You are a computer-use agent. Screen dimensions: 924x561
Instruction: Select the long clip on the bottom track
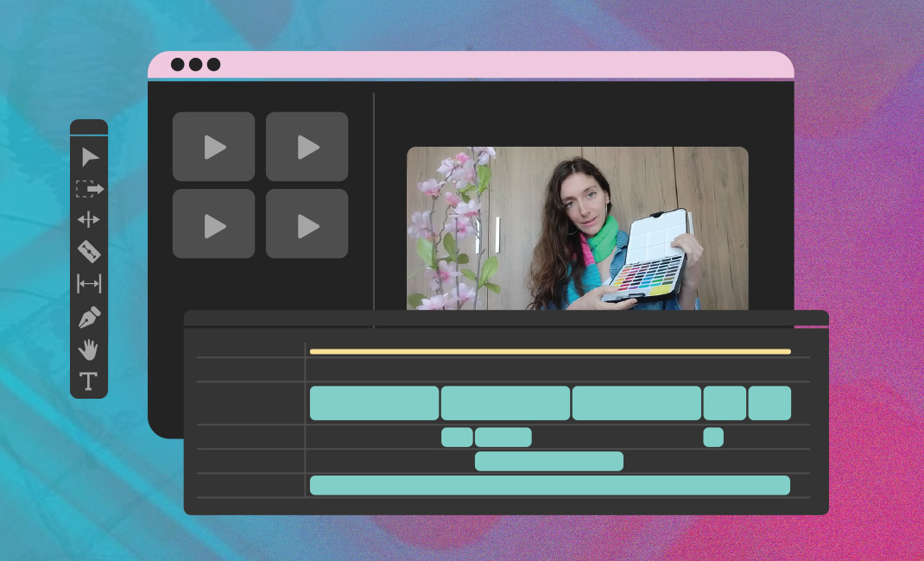click(x=549, y=485)
